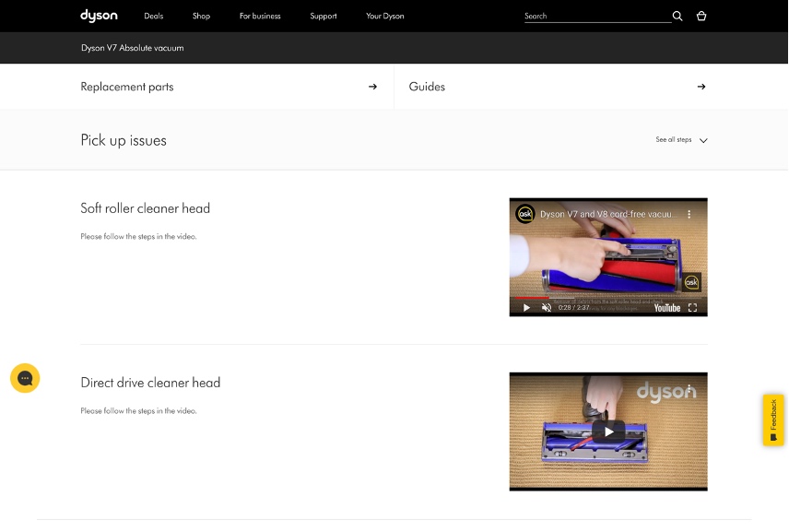The image size is (789, 532).
Task: Play the Direct drive cleaner head video
Action: coord(608,432)
